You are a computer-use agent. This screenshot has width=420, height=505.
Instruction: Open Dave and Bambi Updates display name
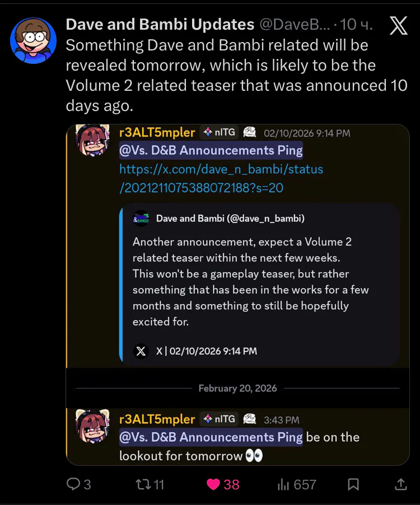pyautogui.click(x=160, y=25)
